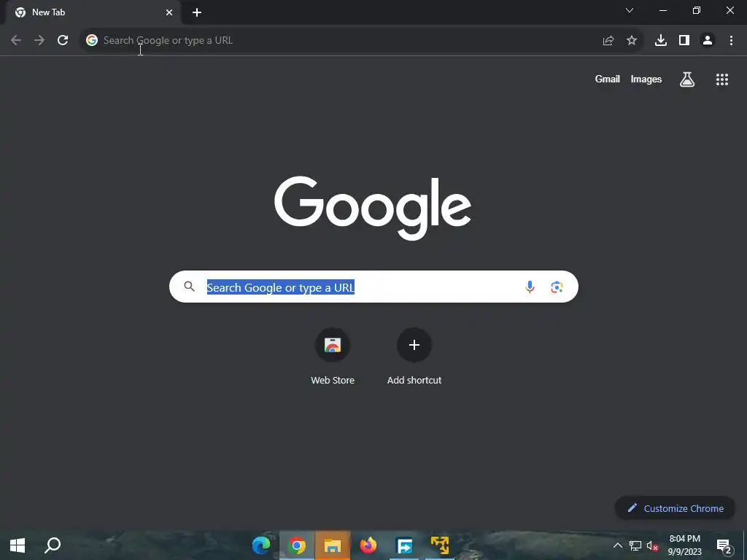
Task: Start voice search with microphone
Action: pyautogui.click(x=530, y=287)
